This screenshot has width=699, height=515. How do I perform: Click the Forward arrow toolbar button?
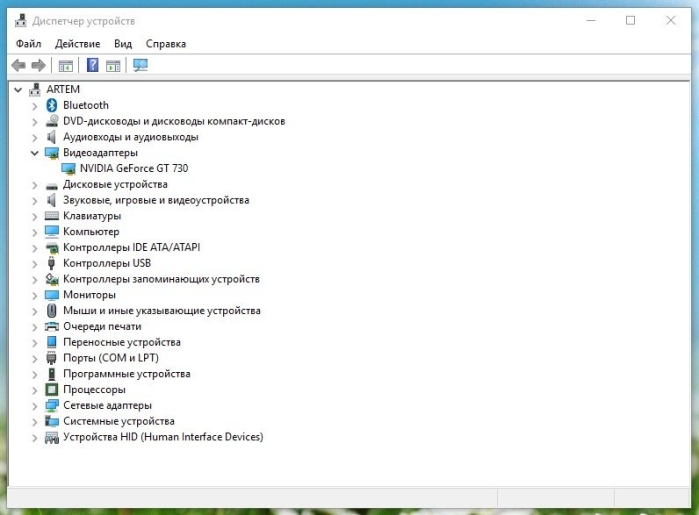[x=38, y=66]
